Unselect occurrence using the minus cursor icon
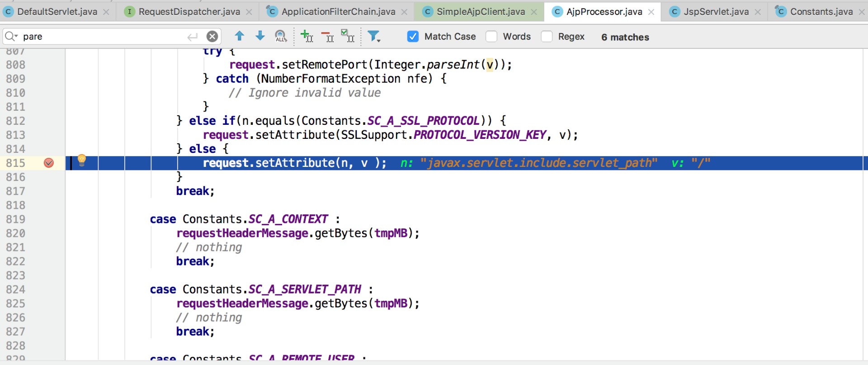Screen dimensions: 868x365 pos(327,36)
